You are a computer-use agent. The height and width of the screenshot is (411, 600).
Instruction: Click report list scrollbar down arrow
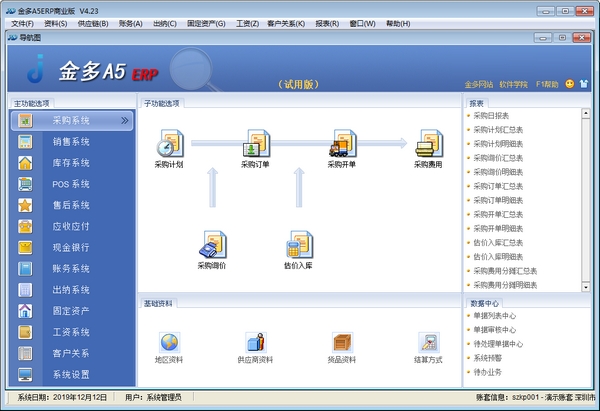click(x=586, y=287)
